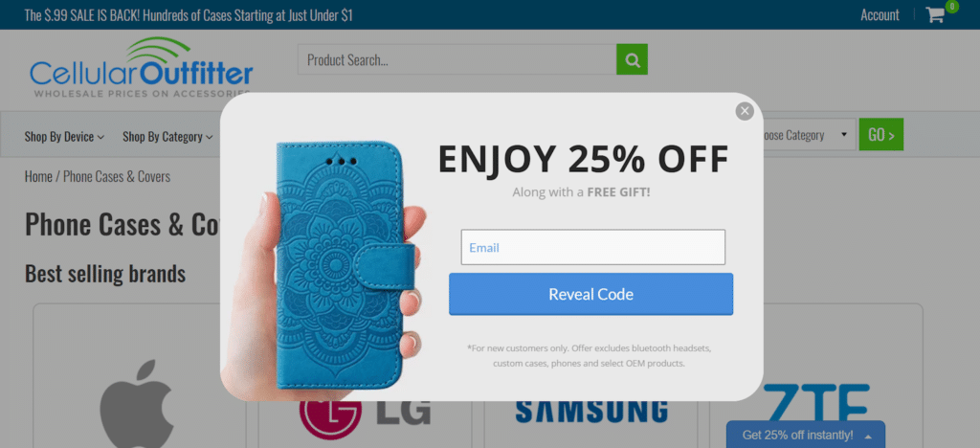
Task: Click the green GO button
Action: click(x=880, y=134)
